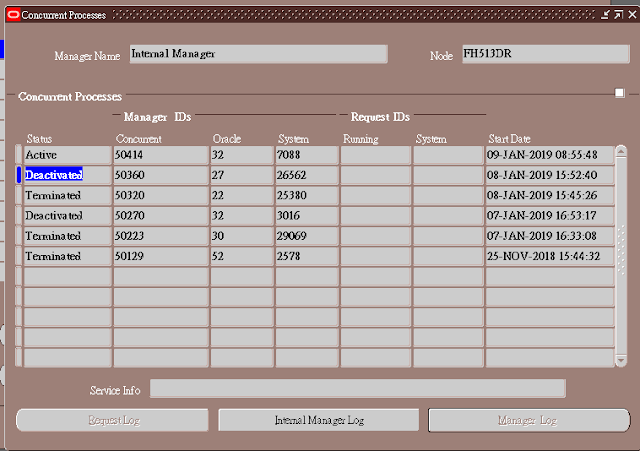Viewport: 640px width, 451px height.
Task: Click the blue record indicator of process 50360
Action: coord(18,175)
